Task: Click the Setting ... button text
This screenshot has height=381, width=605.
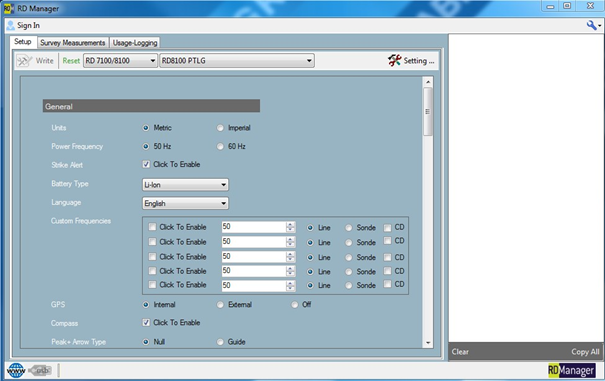Action: click(419, 61)
